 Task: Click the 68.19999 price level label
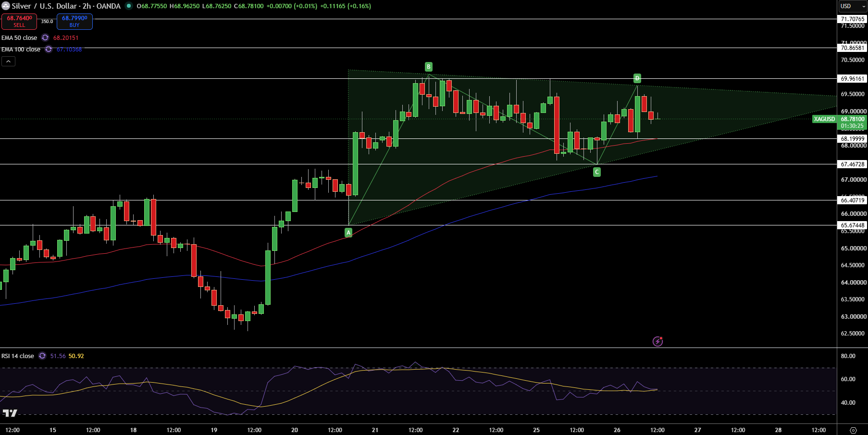852,138
